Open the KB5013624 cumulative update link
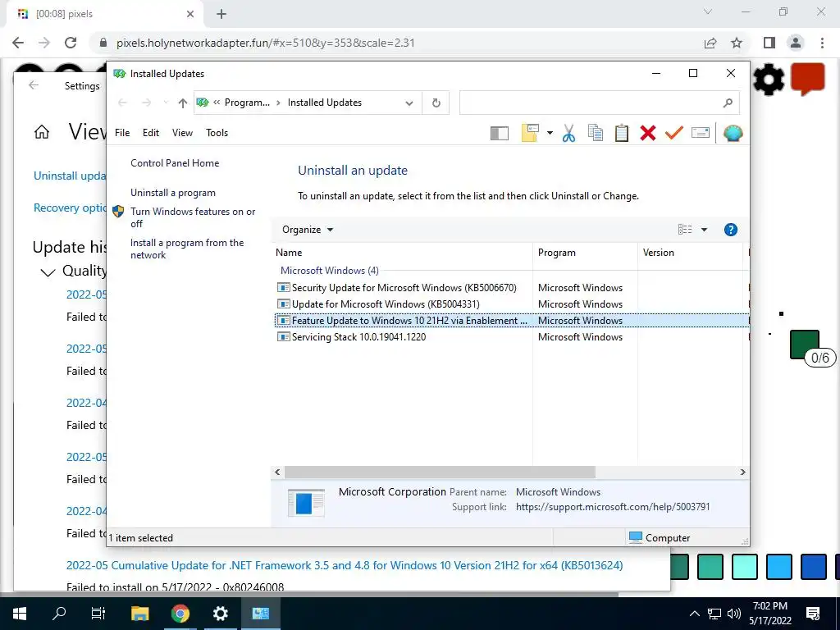 [x=345, y=566]
